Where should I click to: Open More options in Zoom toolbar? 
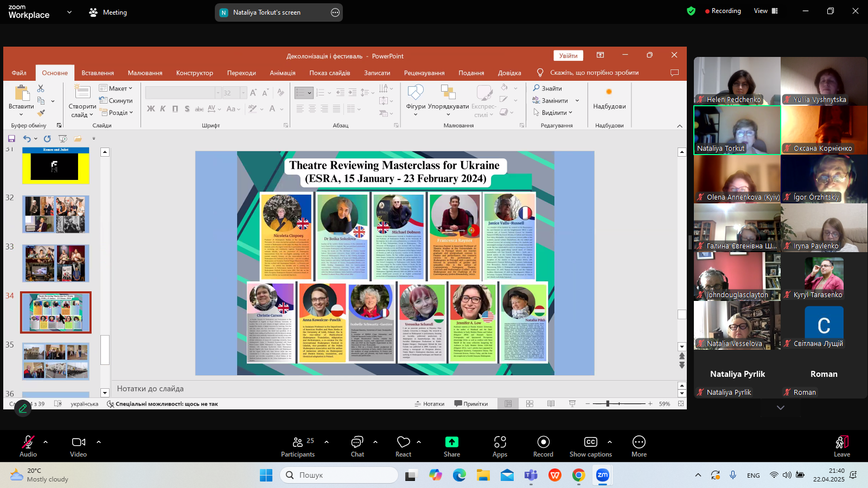639,446
